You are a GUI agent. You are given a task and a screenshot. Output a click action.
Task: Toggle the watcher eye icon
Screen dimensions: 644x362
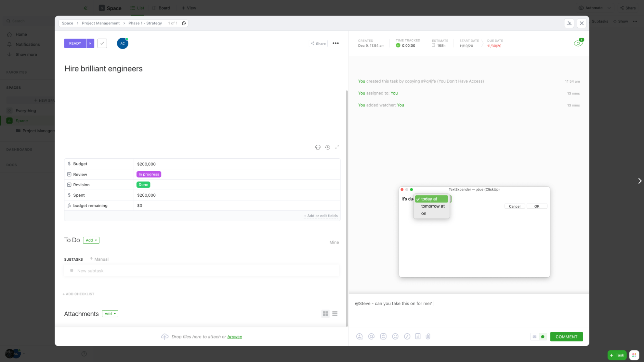click(578, 43)
